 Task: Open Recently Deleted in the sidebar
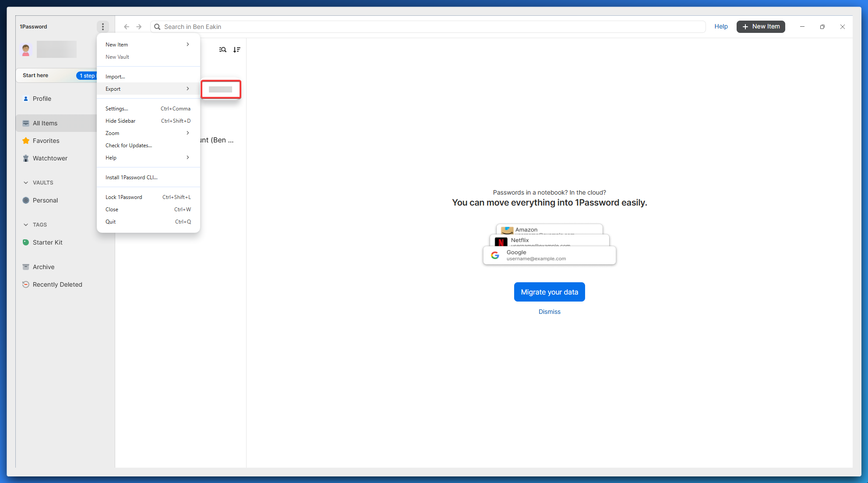[x=57, y=284]
